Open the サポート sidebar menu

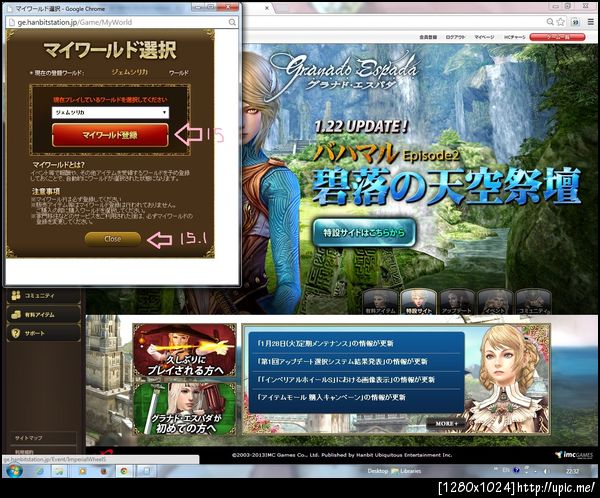point(43,333)
